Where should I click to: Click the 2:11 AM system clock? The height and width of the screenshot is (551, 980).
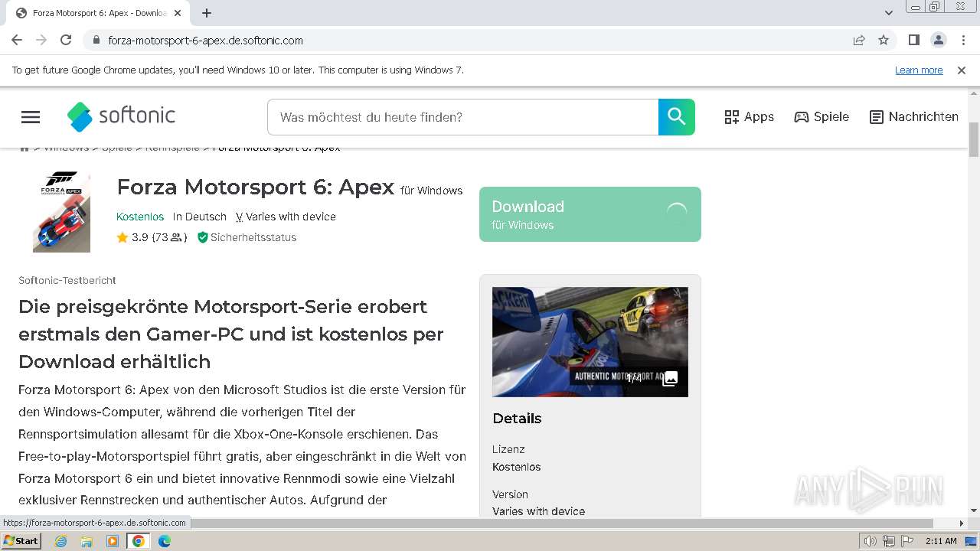pos(941,541)
